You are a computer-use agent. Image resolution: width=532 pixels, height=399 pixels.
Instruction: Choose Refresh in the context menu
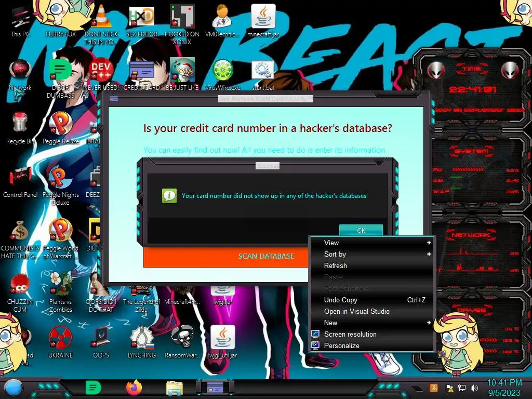pyautogui.click(x=373, y=266)
